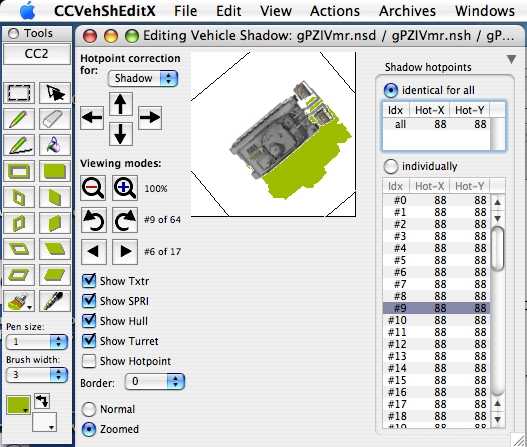Move the hotpoint up with the up arrow
Image resolution: width=527 pixels, height=447 pixels.
coord(120,104)
